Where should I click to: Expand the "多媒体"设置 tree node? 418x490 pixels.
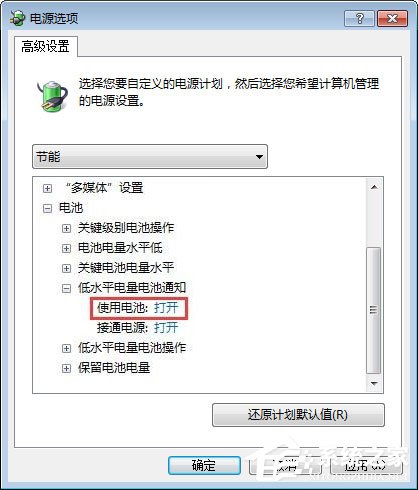tap(47, 188)
